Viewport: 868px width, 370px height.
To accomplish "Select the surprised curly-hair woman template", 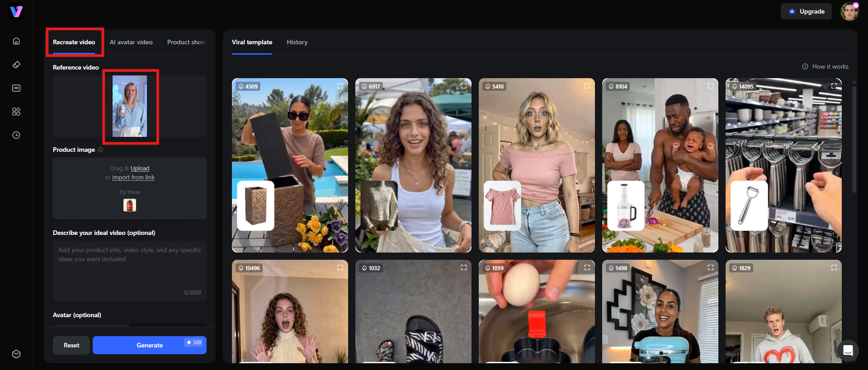I will point(290,311).
